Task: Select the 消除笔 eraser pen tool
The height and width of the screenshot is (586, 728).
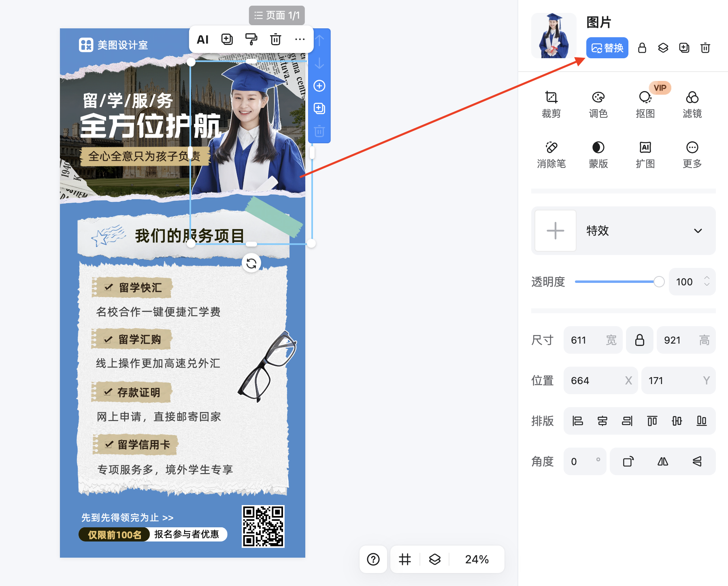Action: (551, 154)
